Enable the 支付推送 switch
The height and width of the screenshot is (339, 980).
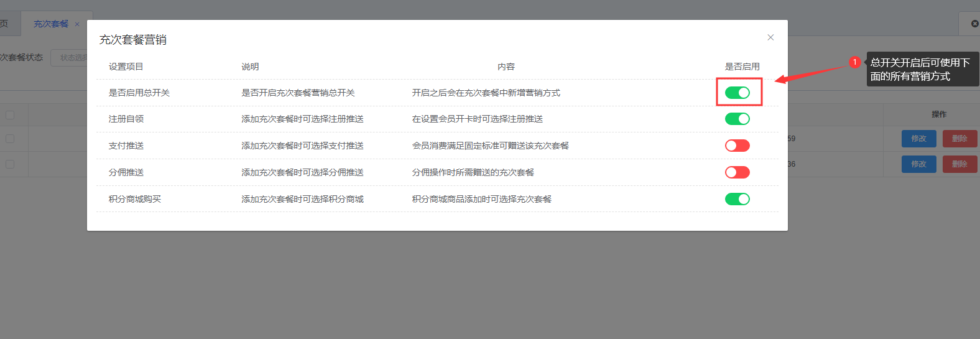pos(737,146)
